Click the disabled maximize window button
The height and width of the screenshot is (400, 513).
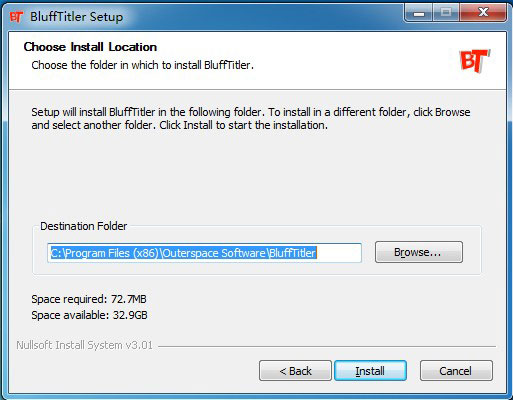[446, 13]
